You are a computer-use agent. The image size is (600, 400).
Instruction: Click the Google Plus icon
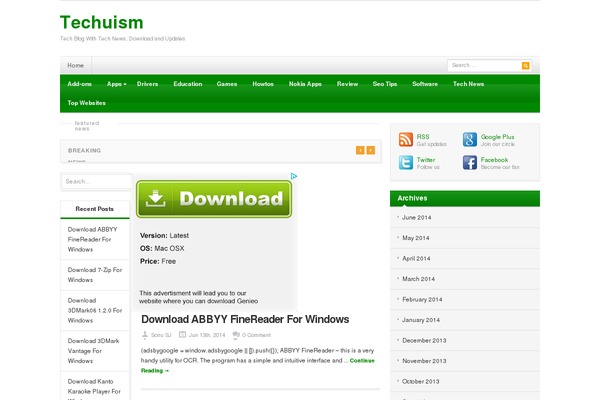[470, 140]
